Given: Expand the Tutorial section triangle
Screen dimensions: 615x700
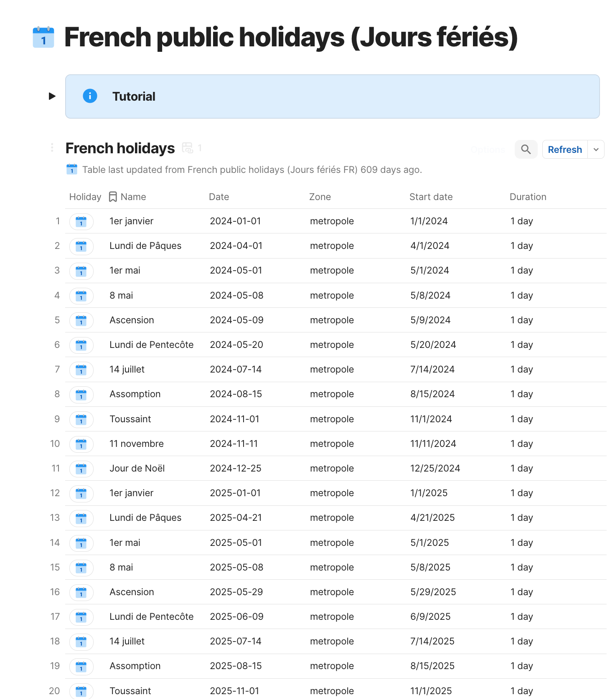Looking at the screenshot, I should click(x=52, y=96).
